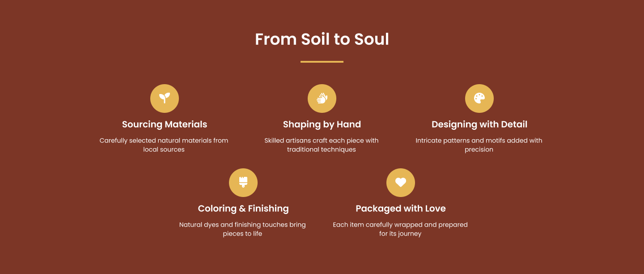Click the 'Natural dyes and finishing touches' text
The width and height of the screenshot is (644, 274).
pyautogui.click(x=242, y=229)
